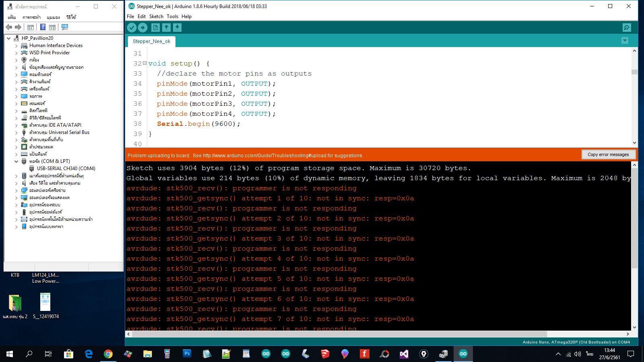Viewport: 644px width, 362px height.
Task: Click the WSD Print Provider printer icon
Action: pos(24,53)
